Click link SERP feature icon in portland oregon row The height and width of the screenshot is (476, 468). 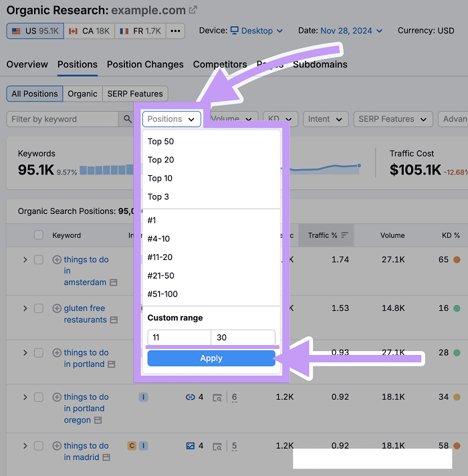[190, 397]
